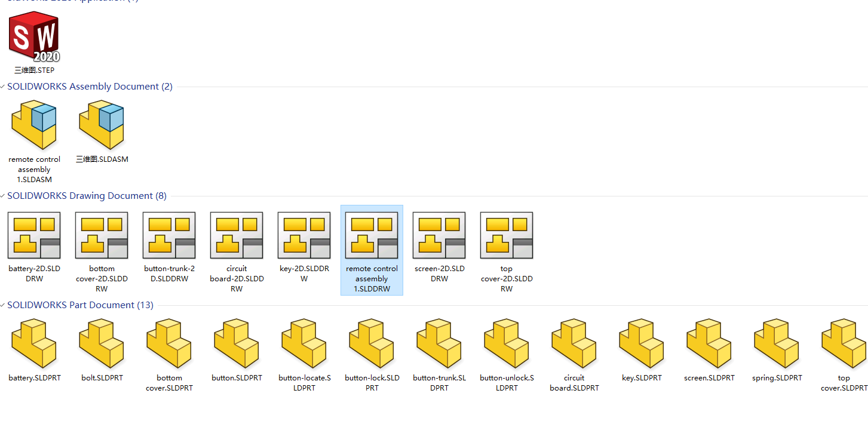Click the label battery.SLDPRT
The width and height of the screenshot is (868, 424).
click(34, 378)
